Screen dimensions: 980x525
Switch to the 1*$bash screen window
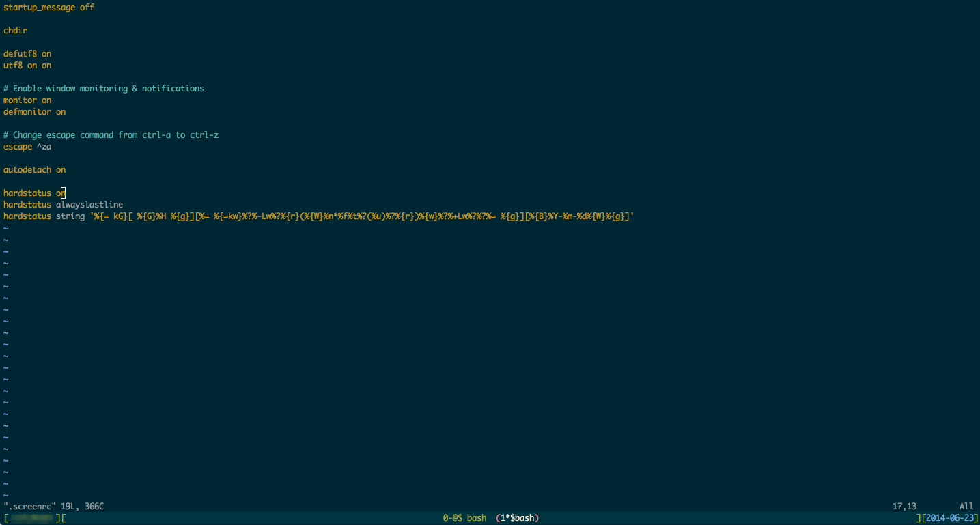pyautogui.click(x=518, y=518)
